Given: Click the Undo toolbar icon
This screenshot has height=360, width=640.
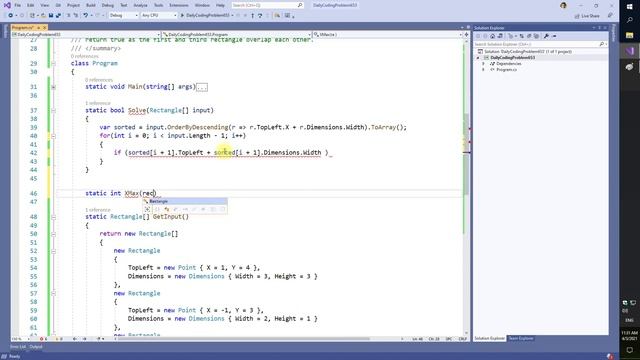Looking at the screenshot, I should click(x=85, y=16).
